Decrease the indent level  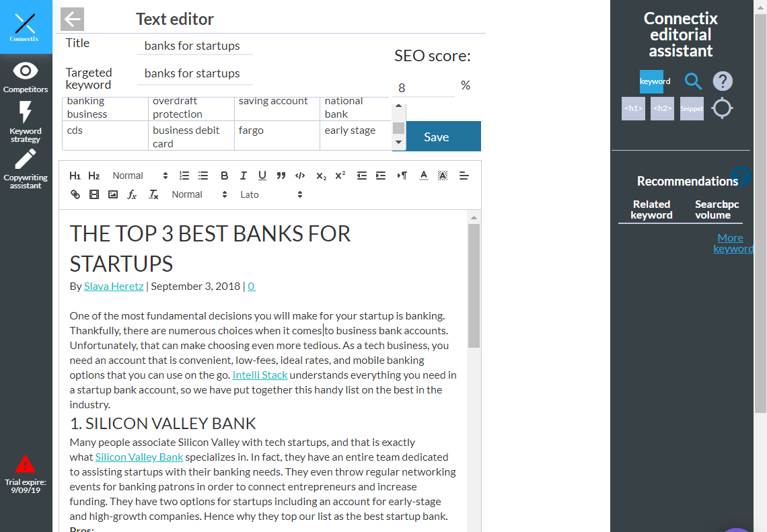pyautogui.click(x=362, y=176)
